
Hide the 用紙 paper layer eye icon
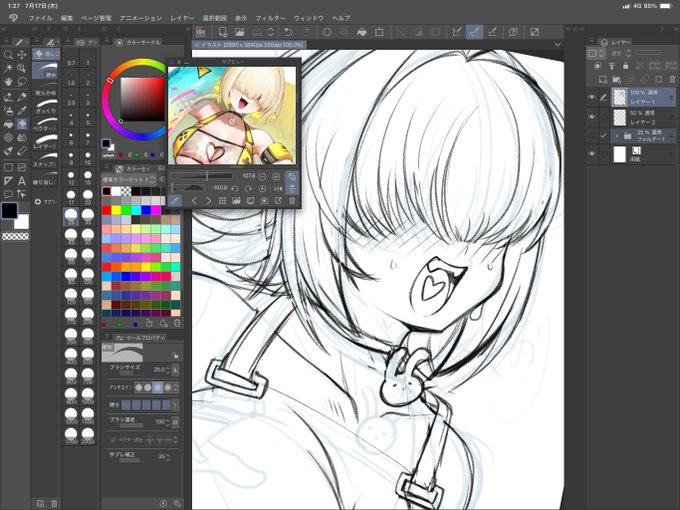[592, 154]
